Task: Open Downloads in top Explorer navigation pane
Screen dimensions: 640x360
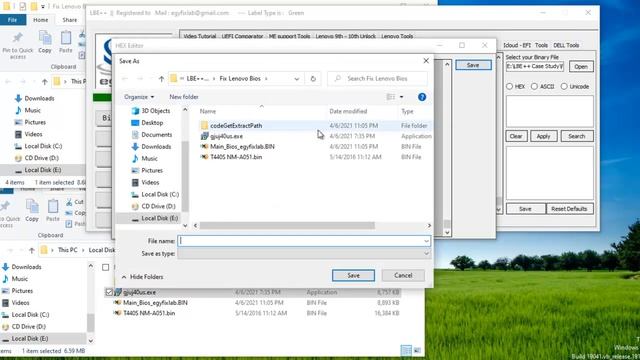Action: (x=35, y=98)
